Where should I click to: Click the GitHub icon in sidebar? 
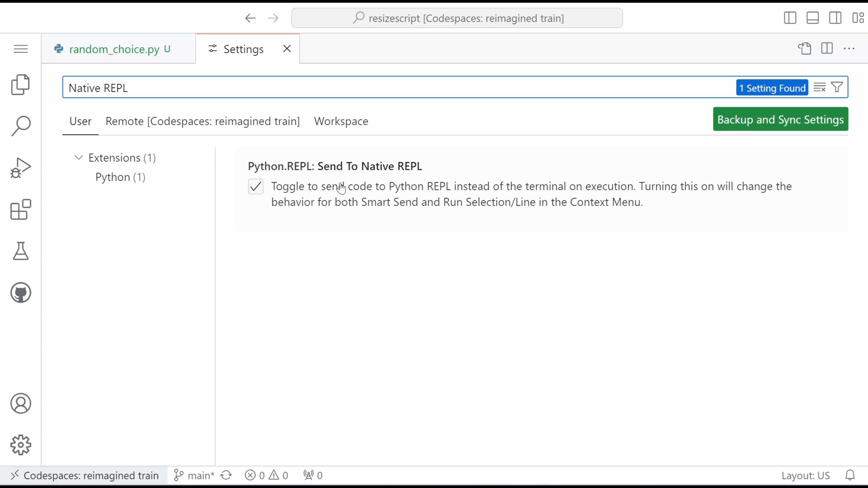coord(21,293)
